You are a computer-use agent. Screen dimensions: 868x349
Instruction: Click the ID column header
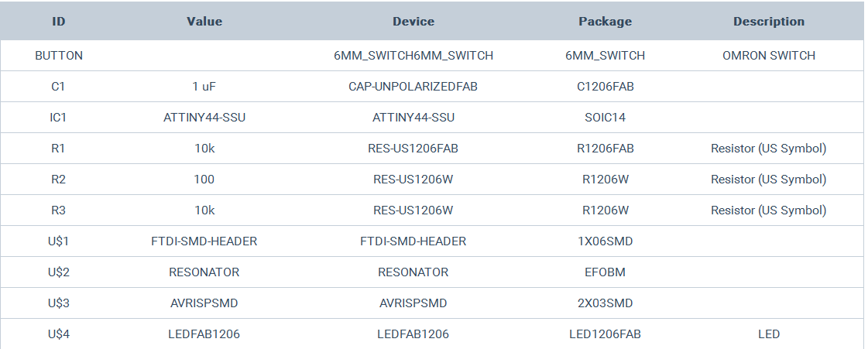(58, 22)
